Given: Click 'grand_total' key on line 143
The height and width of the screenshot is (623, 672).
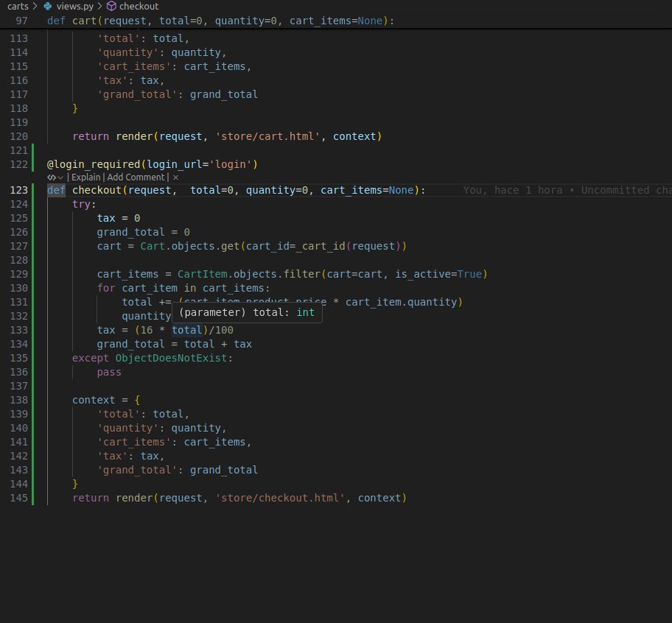Looking at the screenshot, I should pos(137,470).
